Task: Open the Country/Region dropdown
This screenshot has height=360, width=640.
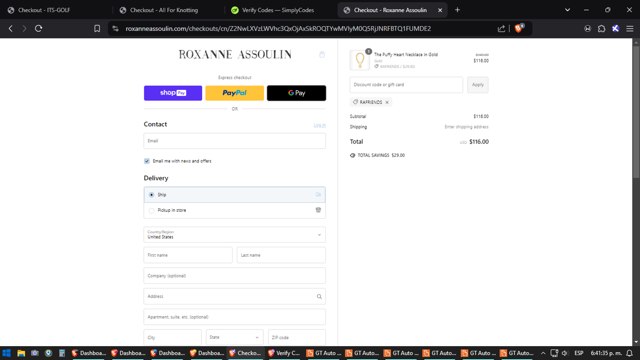Action: click(x=235, y=235)
